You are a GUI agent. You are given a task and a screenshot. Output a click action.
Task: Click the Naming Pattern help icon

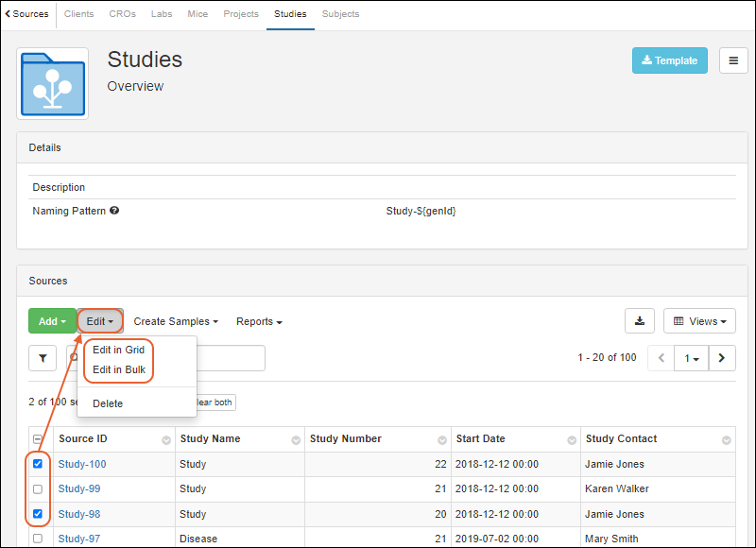[x=114, y=211]
